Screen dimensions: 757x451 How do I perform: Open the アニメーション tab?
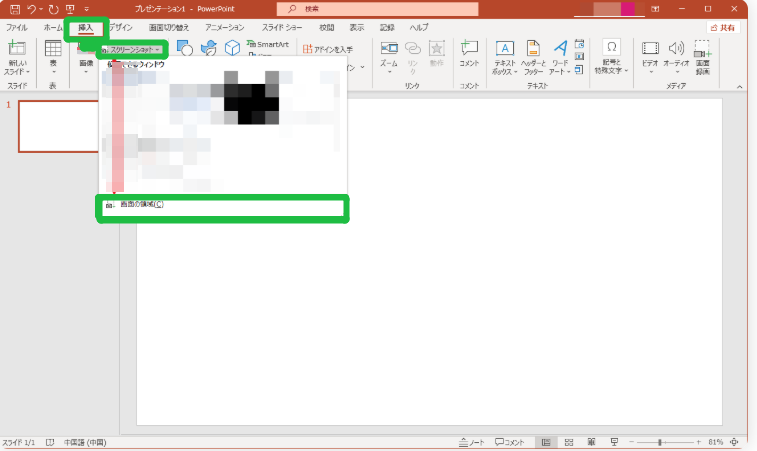tap(224, 28)
